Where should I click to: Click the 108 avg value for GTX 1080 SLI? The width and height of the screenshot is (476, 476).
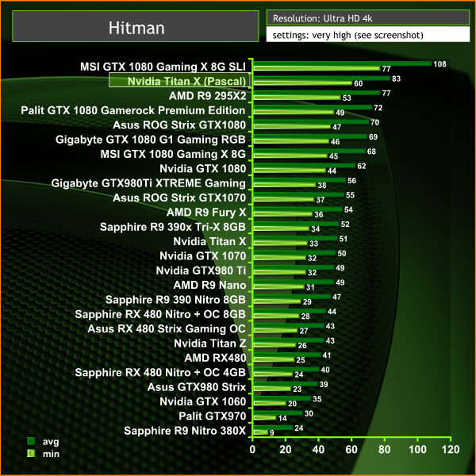tap(440, 64)
